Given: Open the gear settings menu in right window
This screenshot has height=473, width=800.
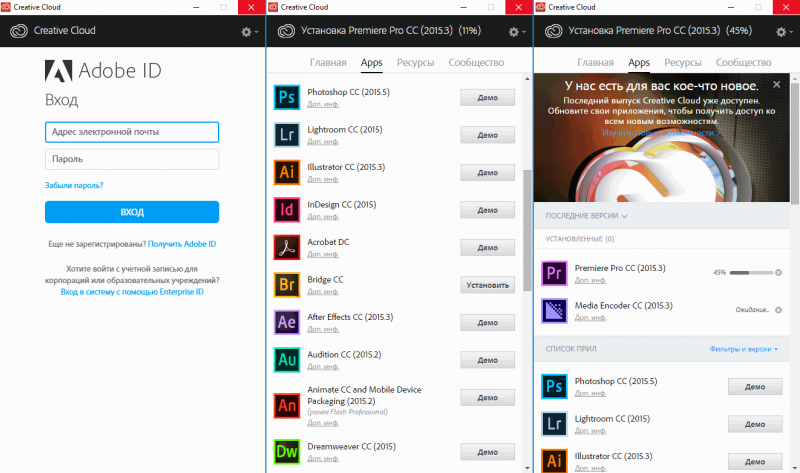Looking at the screenshot, I should pyautogui.click(x=784, y=32).
